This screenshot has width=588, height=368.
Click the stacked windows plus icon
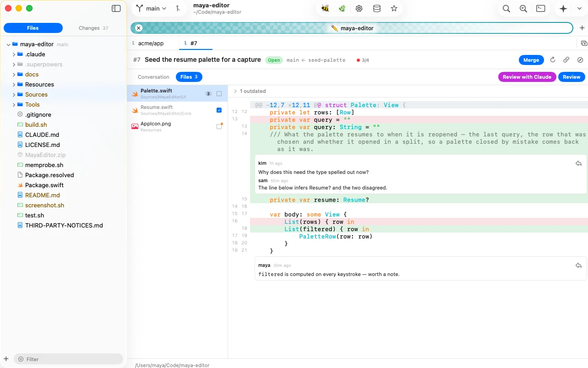point(584,43)
